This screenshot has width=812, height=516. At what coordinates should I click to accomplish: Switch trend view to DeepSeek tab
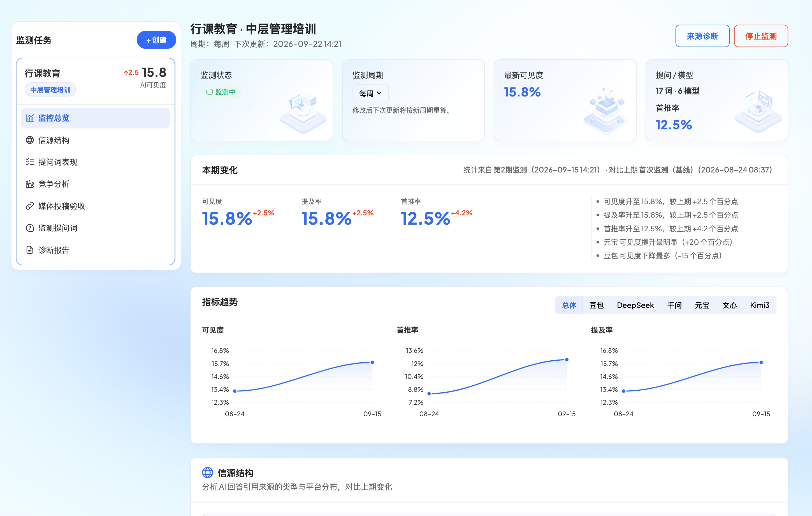click(x=635, y=305)
